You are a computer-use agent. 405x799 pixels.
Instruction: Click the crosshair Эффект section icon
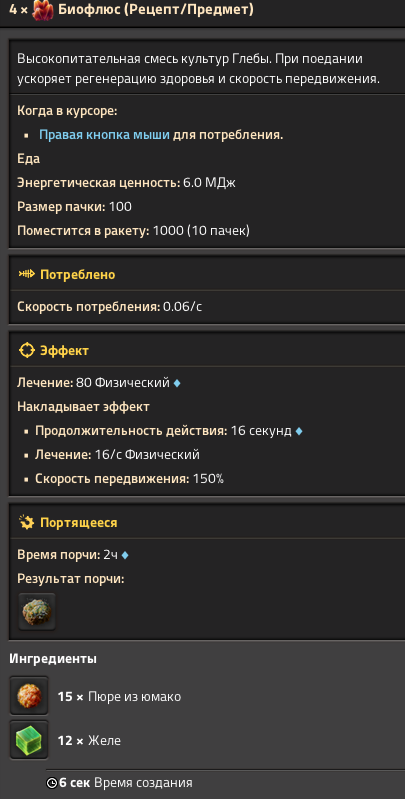[26, 351]
